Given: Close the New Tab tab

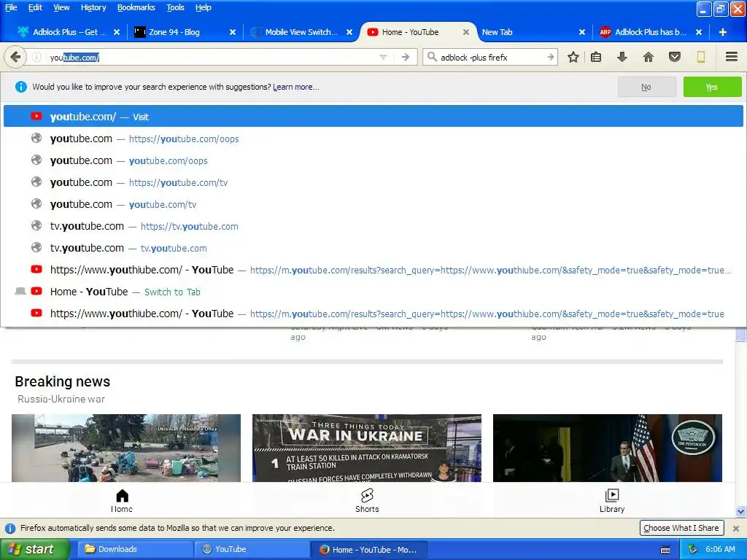Looking at the screenshot, I should [581, 32].
